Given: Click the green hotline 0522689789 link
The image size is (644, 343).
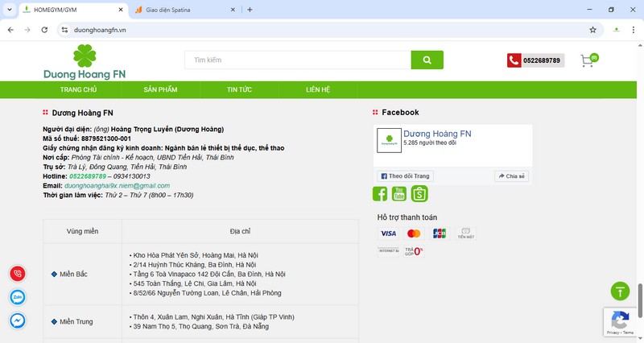Looking at the screenshot, I should (88, 176).
